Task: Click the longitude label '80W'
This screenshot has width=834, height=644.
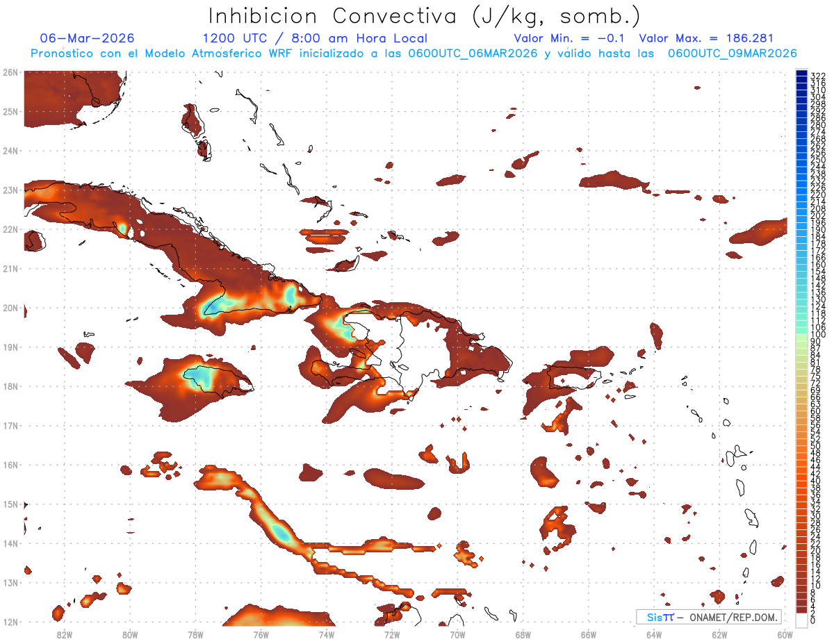Action: [130, 634]
